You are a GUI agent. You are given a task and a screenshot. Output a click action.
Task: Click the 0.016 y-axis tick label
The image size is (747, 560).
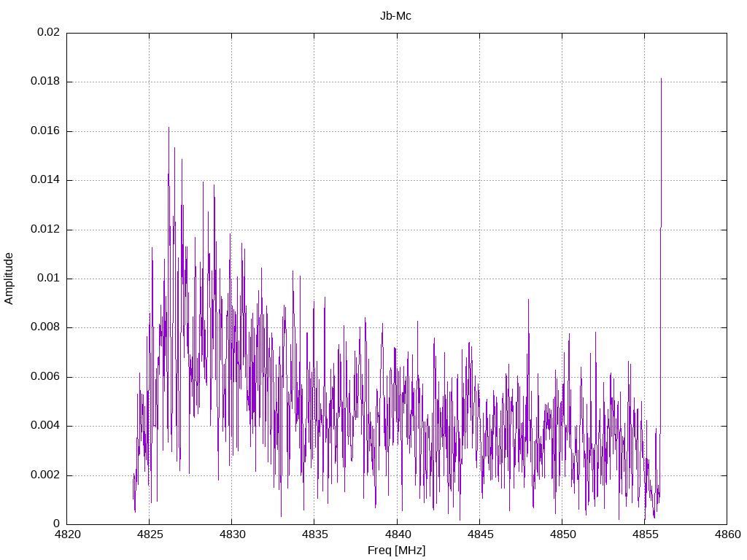pos(45,131)
